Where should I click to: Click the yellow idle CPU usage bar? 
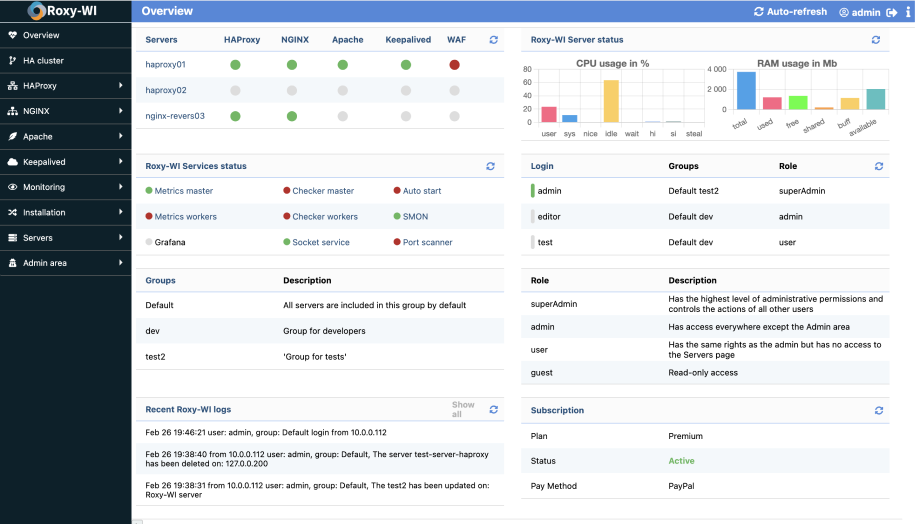[x=610, y=101]
